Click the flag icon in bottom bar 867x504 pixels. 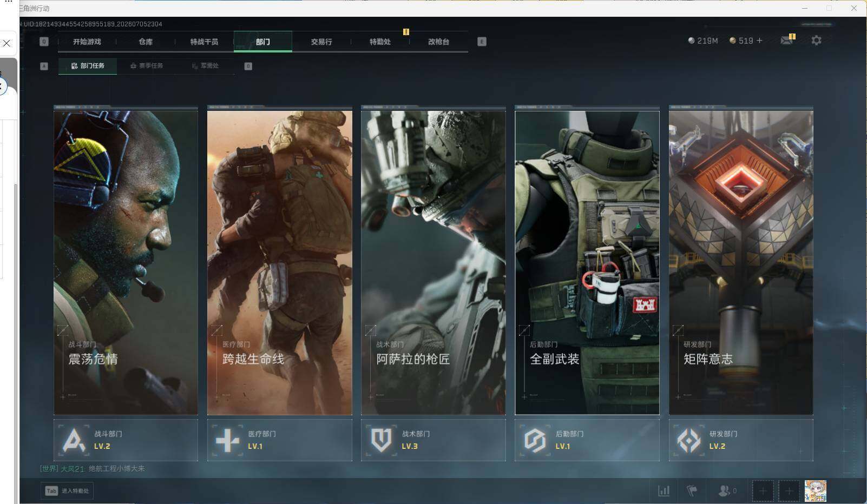pyautogui.click(x=692, y=491)
